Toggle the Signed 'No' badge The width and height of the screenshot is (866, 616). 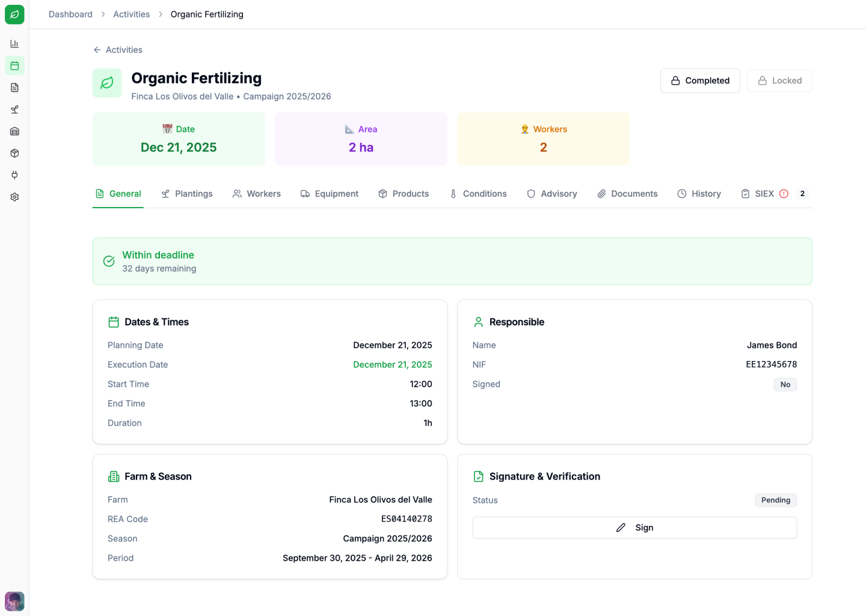click(785, 384)
